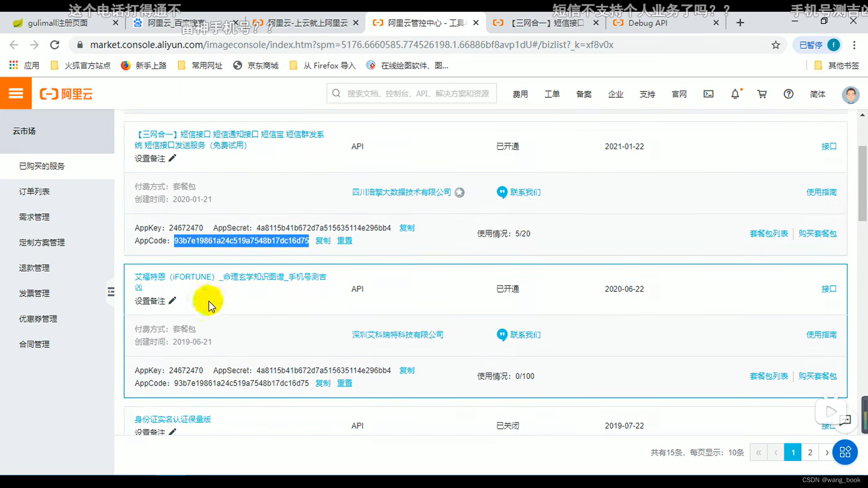Open 火狐官方站点 bookmark folder
The image size is (868, 488).
81,66
